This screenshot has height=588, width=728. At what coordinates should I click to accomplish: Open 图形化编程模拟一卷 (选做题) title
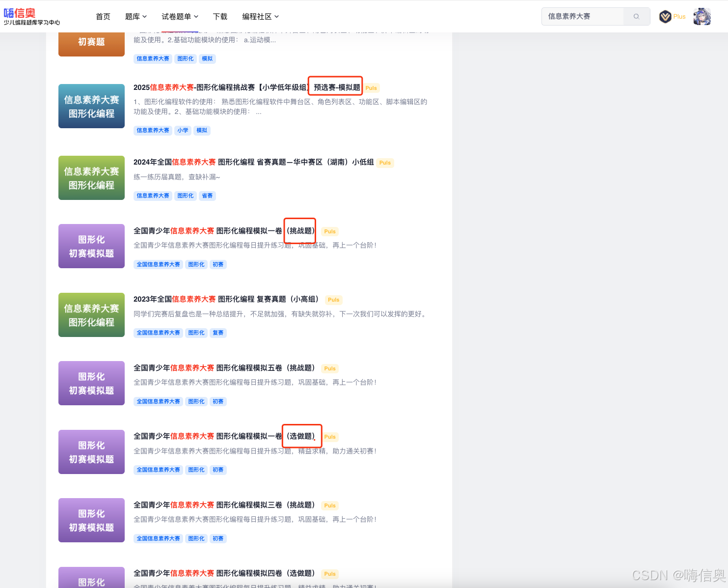pos(224,436)
